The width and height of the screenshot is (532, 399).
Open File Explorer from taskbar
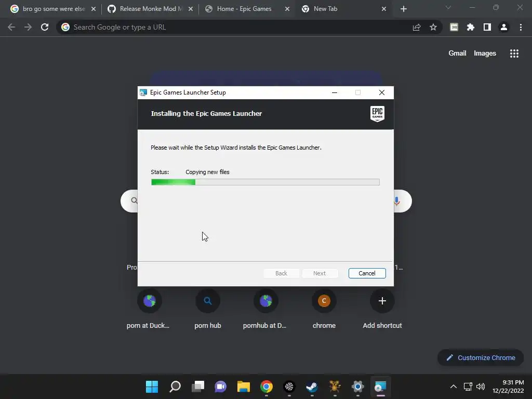[244, 387]
